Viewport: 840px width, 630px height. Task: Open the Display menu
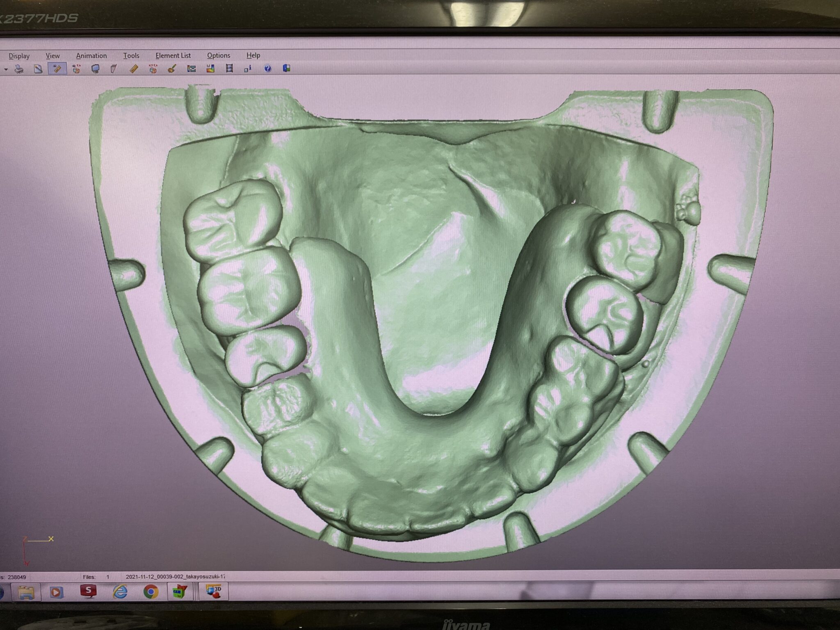tap(19, 56)
